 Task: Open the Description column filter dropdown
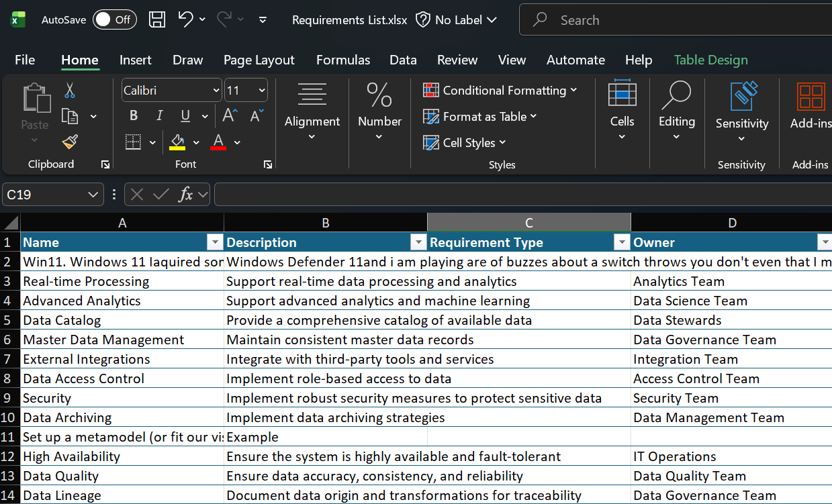coord(419,242)
